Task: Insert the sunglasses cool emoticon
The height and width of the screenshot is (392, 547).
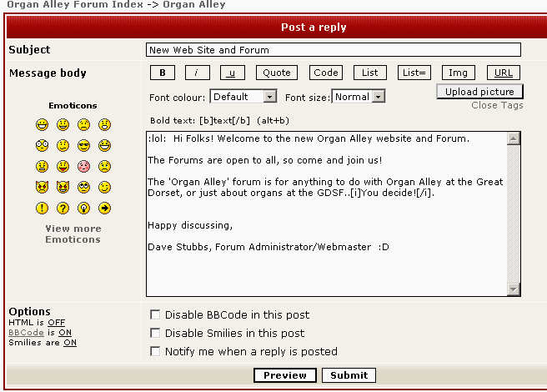Action: (83, 145)
